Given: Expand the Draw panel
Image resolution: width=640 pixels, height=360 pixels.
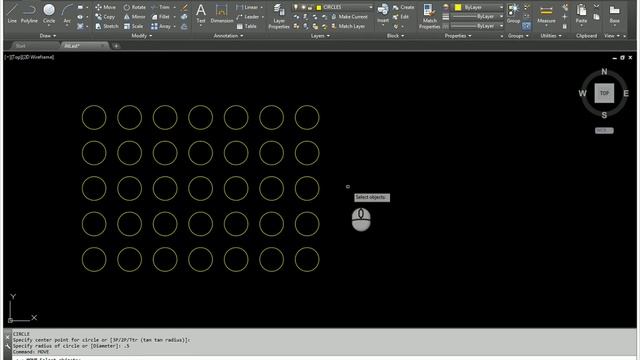Looking at the screenshot, I should [x=48, y=36].
